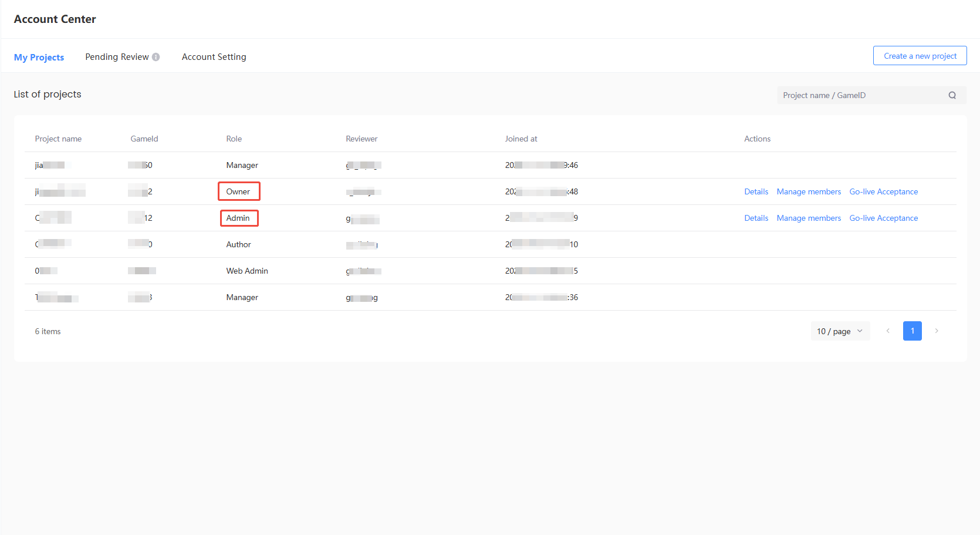Viewport: 980px width, 535px height.
Task: Open Manage members for Owner project
Action: point(809,191)
